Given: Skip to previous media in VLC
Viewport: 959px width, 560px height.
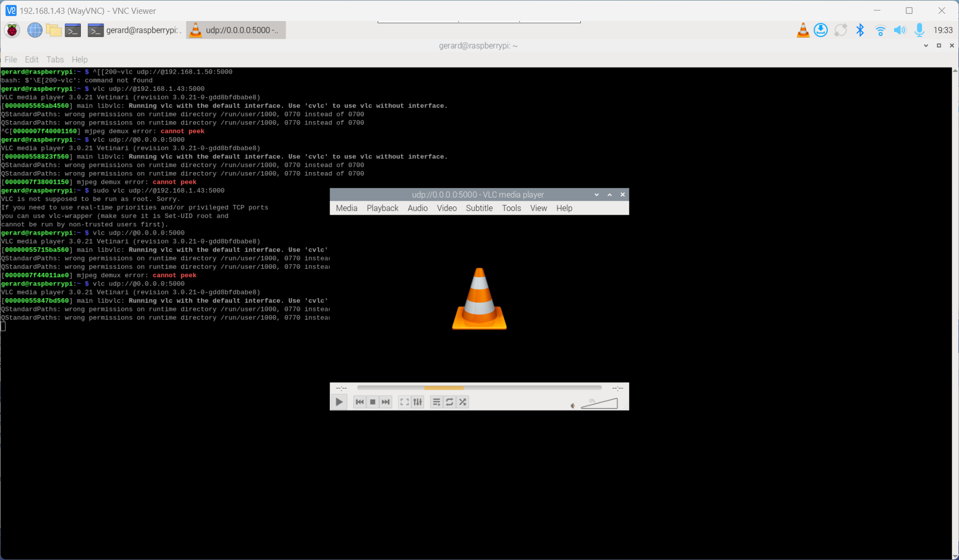Looking at the screenshot, I should [360, 402].
